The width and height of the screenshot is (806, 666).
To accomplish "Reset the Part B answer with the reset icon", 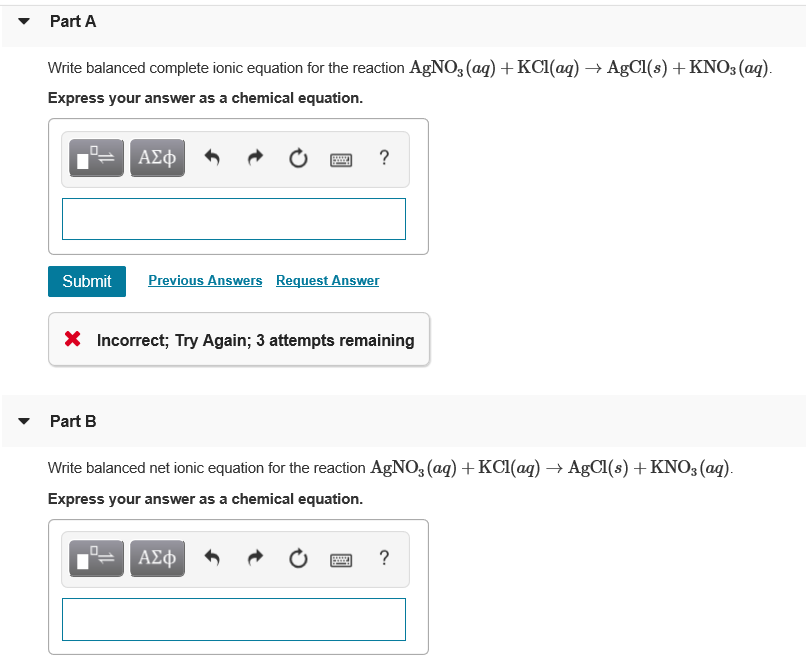I will point(297,557).
